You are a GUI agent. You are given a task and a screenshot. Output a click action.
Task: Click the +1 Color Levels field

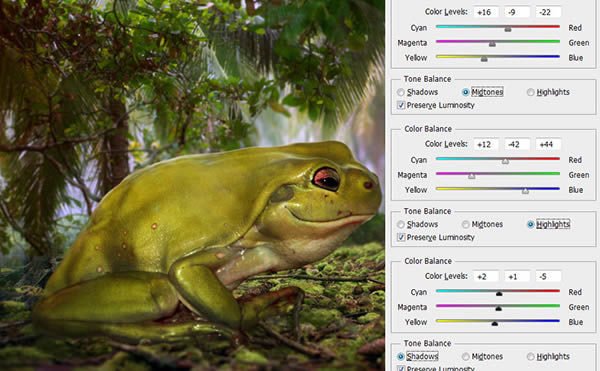point(517,276)
